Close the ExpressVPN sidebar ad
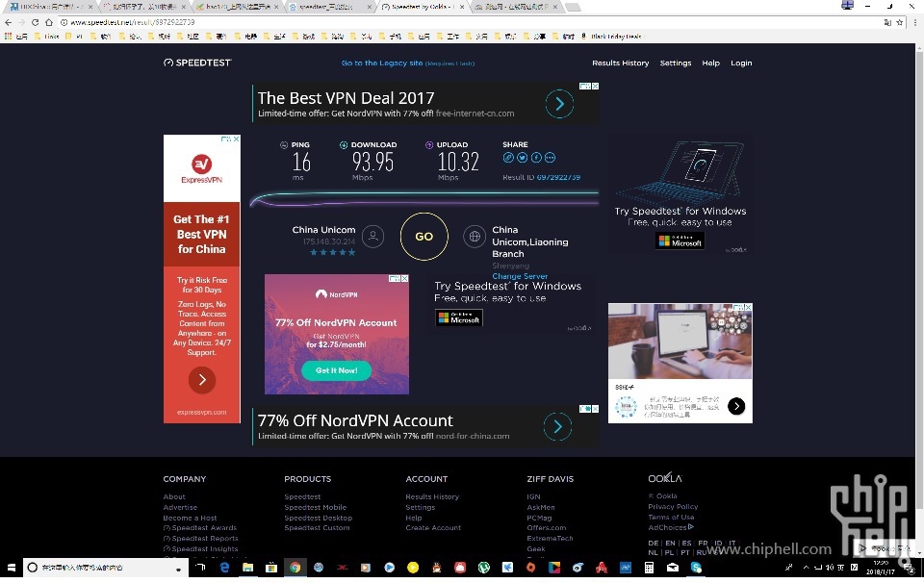 point(237,139)
